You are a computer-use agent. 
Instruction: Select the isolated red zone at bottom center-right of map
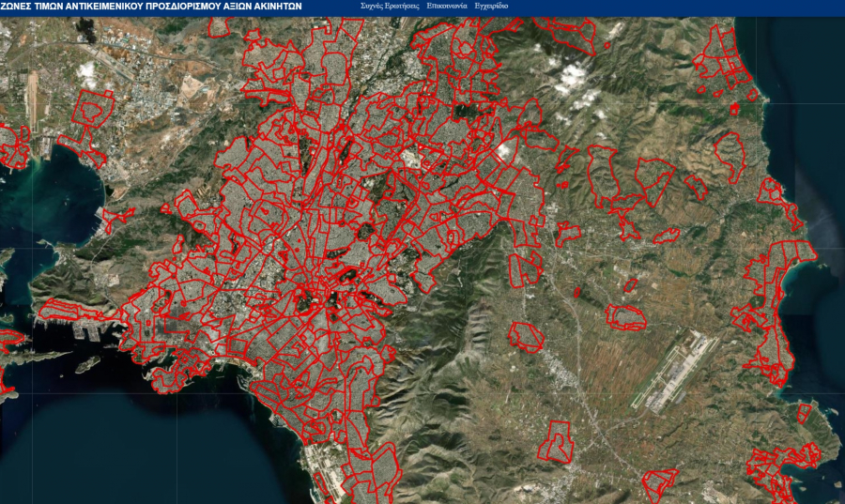559,440
